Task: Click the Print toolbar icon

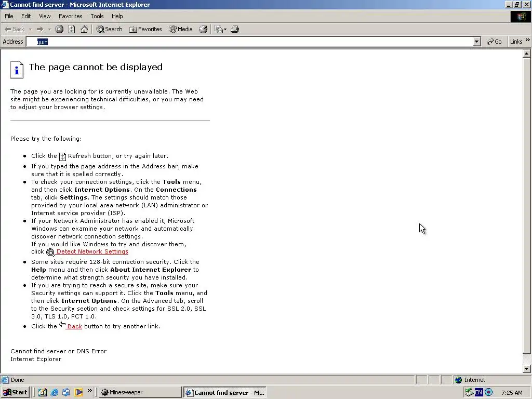Action: (235, 29)
